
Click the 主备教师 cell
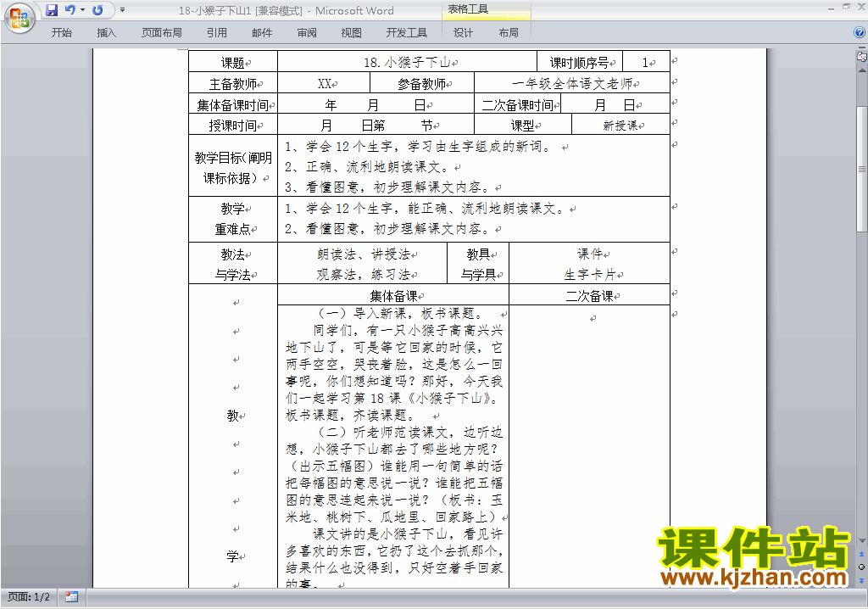click(x=233, y=83)
